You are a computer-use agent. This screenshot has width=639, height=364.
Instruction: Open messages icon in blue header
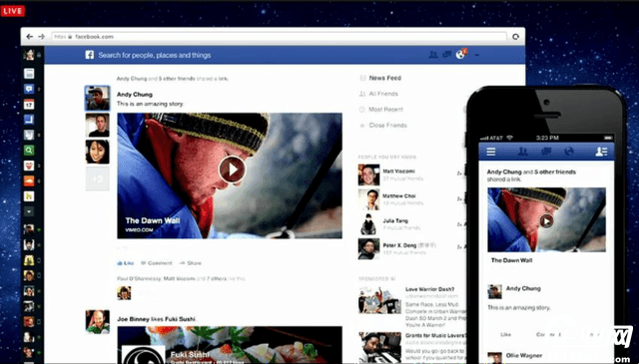(446, 55)
